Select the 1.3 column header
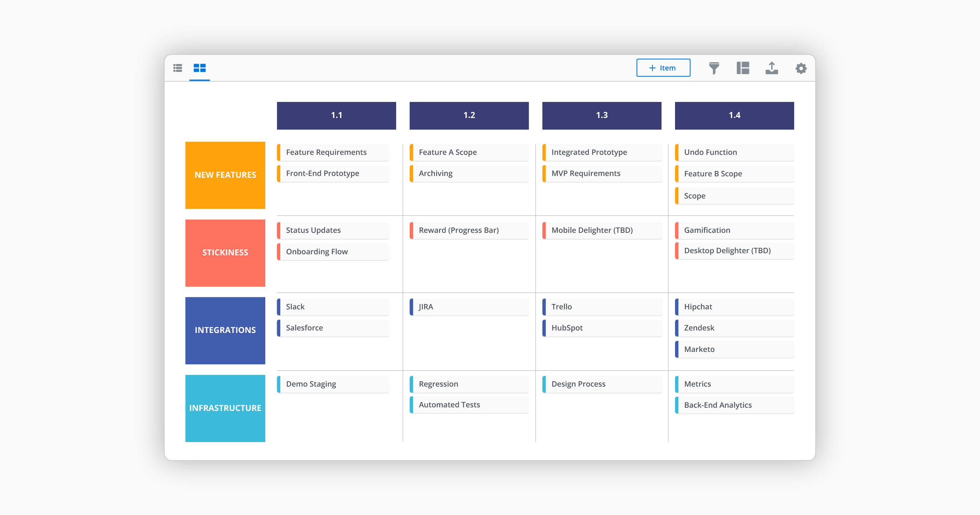The height and width of the screenshot is (515, 980). click(601, 115)
